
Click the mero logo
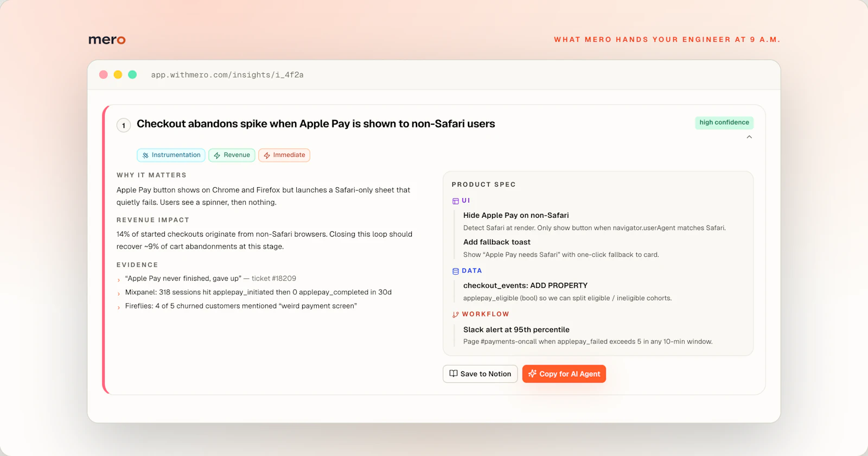point(107,40)
